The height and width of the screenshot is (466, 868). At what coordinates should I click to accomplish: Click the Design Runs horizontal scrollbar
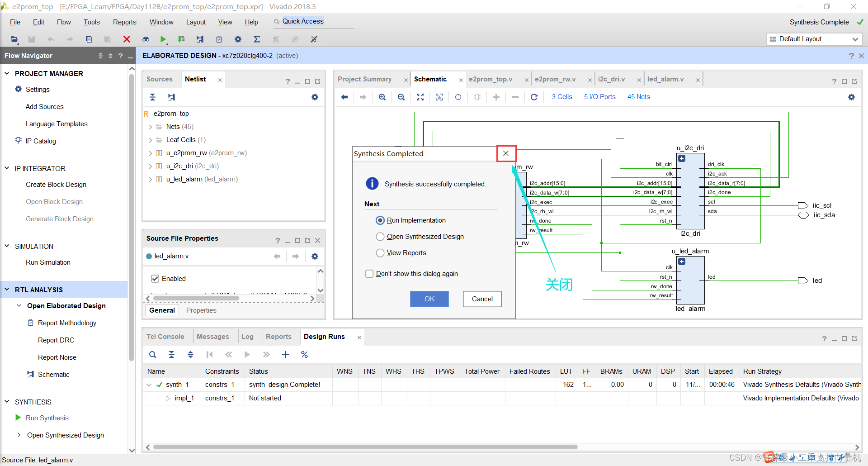(x=365, y=447)
